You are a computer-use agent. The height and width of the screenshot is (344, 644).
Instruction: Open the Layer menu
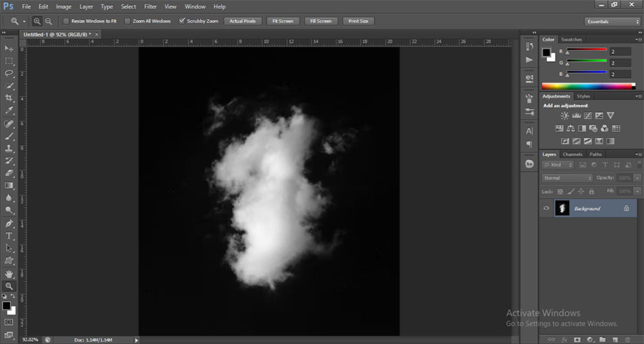(86, 7)
